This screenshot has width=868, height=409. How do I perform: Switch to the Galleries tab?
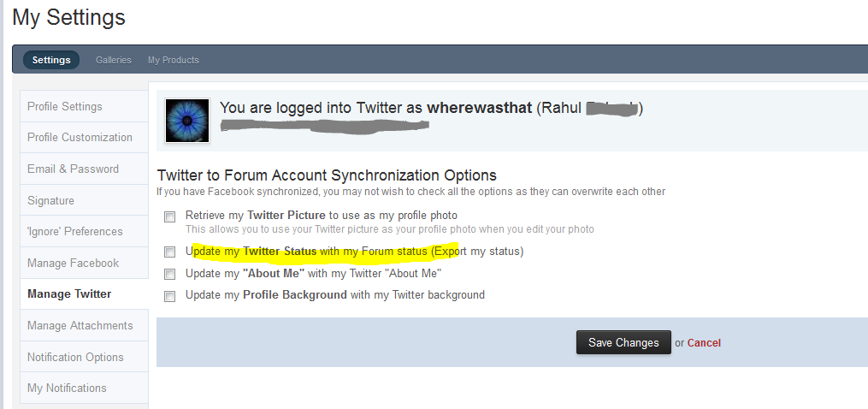coord(114,60)
